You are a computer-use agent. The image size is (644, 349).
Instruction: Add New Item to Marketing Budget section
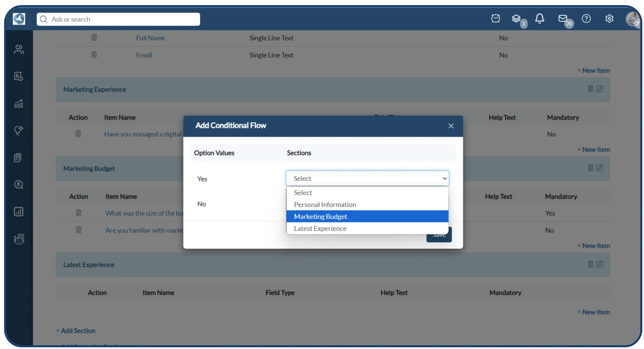click(x=593, y=246)
